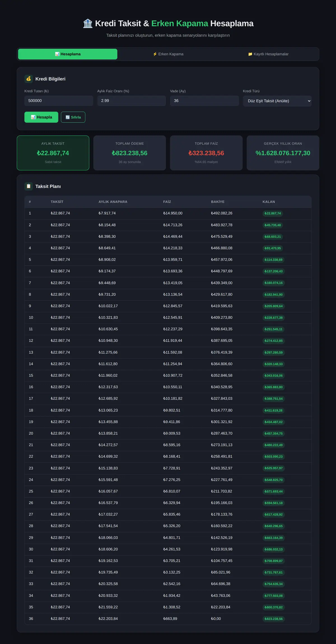336x644 pixels.
Task: Click the ₺274.412,85 badge in row 12
Action: pos(274,341)
